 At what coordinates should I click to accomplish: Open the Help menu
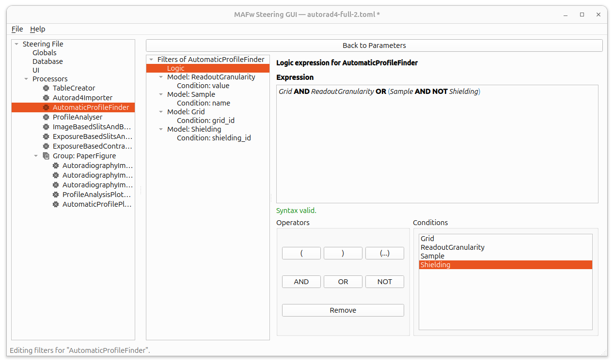tap(37, 29)
